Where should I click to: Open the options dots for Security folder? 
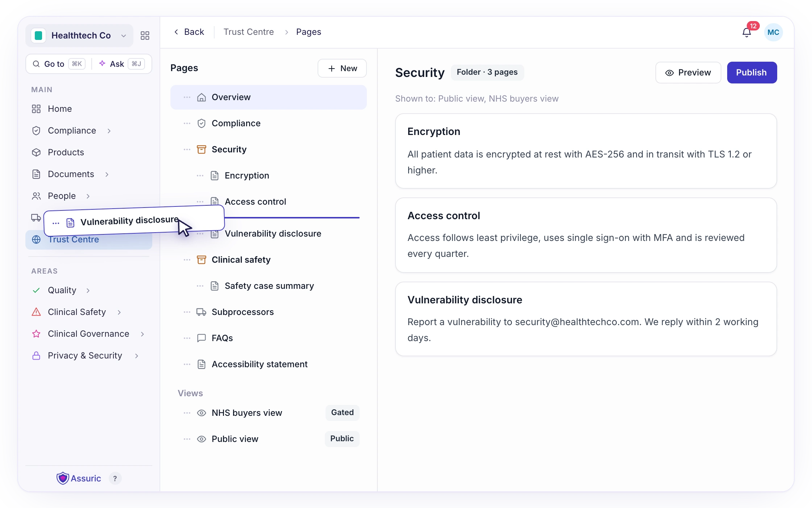pos(187,149)
